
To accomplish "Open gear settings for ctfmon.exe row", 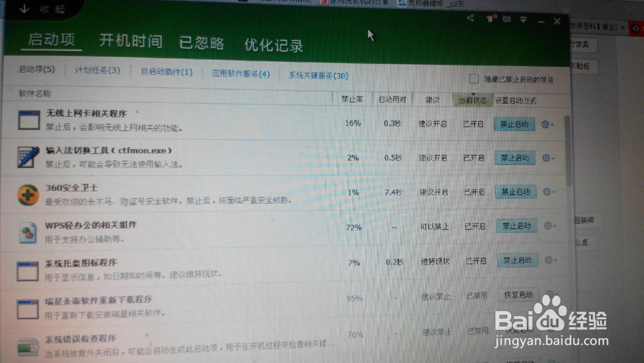I will [x=547, y=158].
